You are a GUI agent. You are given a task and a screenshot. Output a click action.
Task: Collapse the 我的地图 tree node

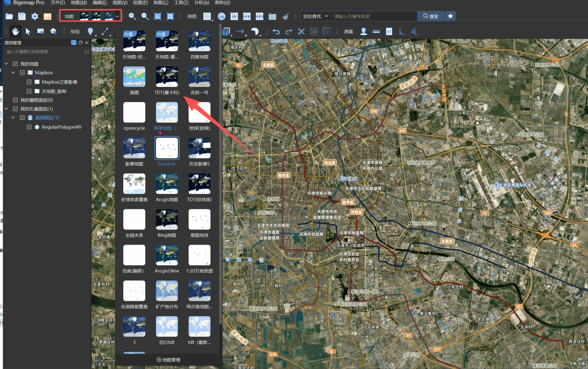point(6,64)
